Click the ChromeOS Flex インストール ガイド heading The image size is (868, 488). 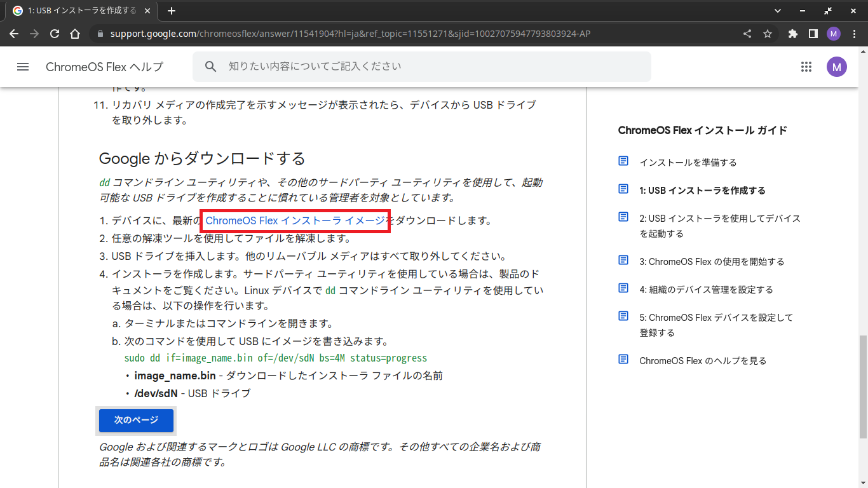tap(702, 131)
